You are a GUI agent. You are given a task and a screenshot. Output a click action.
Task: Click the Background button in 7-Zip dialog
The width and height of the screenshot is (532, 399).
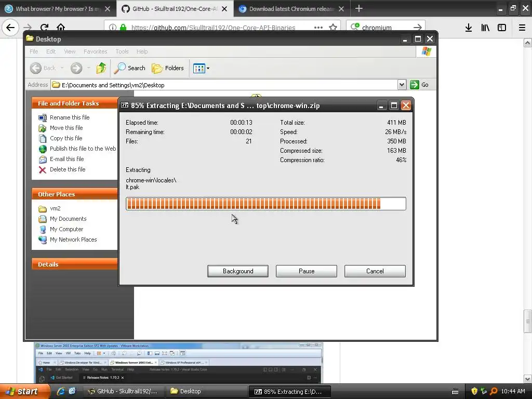point(238,271)
